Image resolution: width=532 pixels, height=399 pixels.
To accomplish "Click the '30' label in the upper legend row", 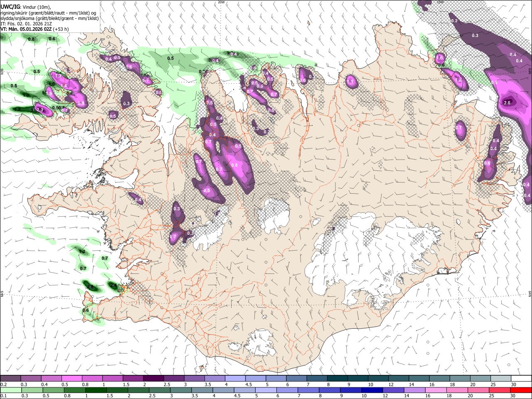I will (513, 385).
